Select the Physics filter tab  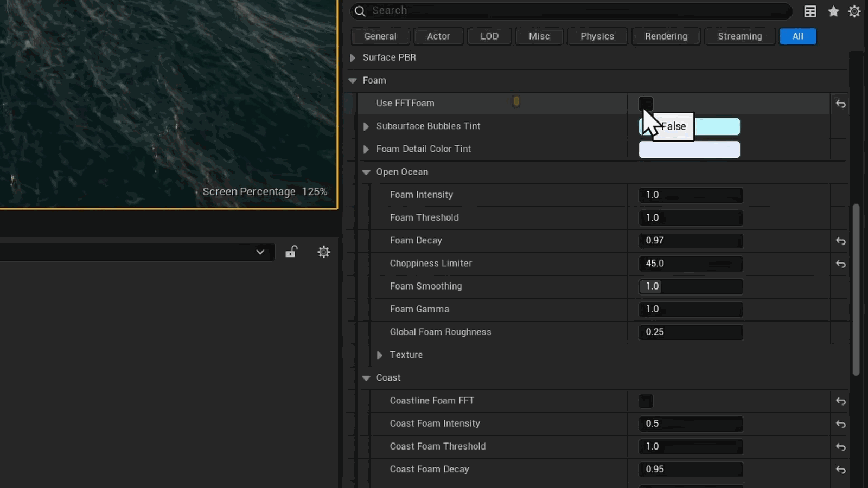click(597, 36)
